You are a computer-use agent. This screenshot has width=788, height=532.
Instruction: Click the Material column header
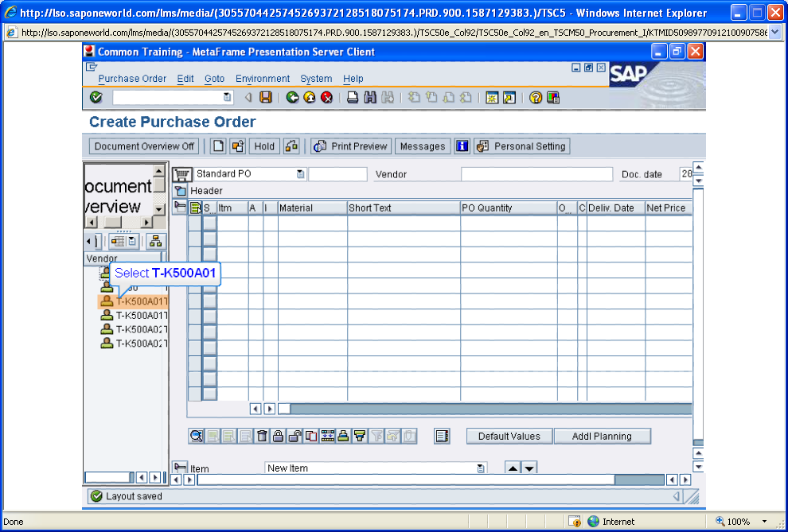(x=313, y=208)
